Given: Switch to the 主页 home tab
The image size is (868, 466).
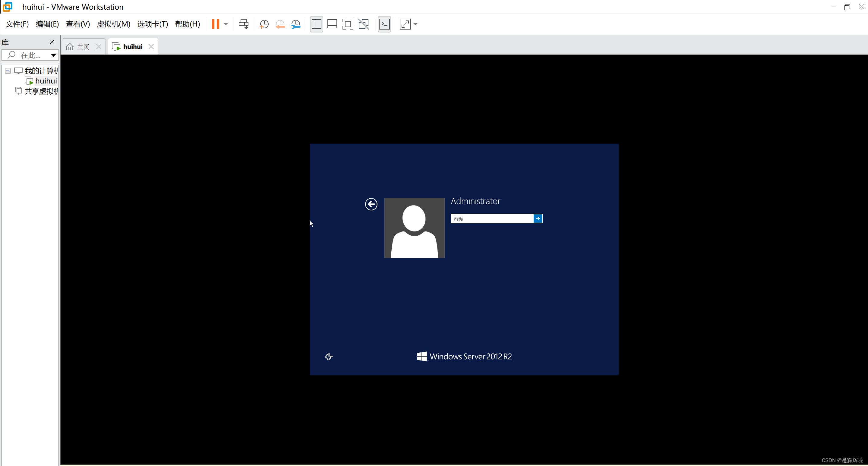Looking at the screenshot, I should [x=83, y=47].
